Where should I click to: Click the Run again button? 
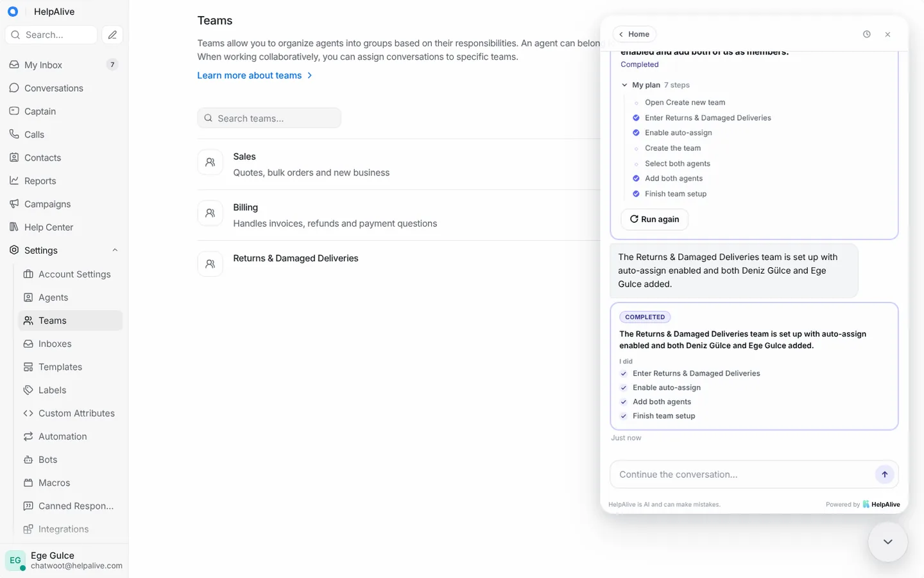[x=654, y=219]
